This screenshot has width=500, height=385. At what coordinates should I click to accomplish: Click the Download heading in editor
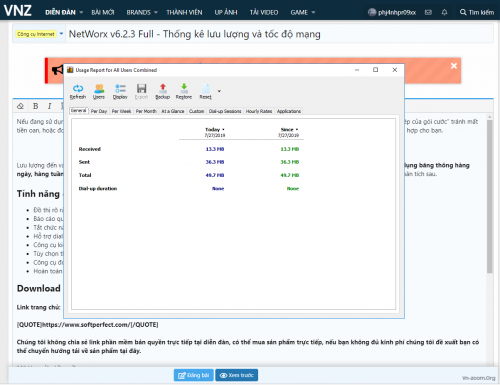coord(39,288)
